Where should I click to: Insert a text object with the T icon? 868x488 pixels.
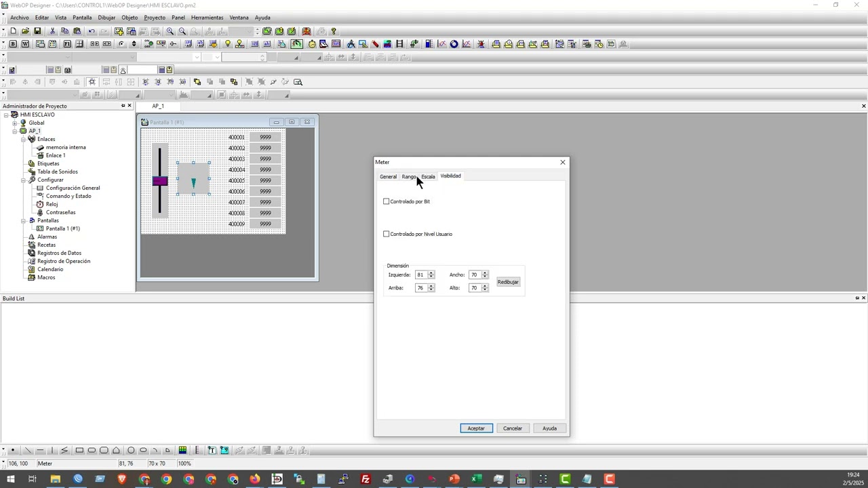(x=212, y=451)
